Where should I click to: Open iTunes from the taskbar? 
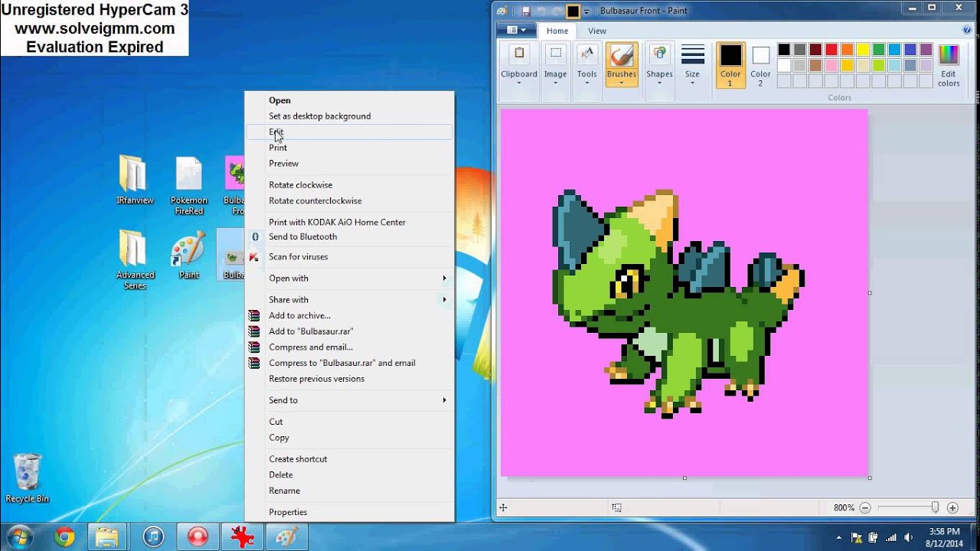pyautogui.click(x=154, y=537)
